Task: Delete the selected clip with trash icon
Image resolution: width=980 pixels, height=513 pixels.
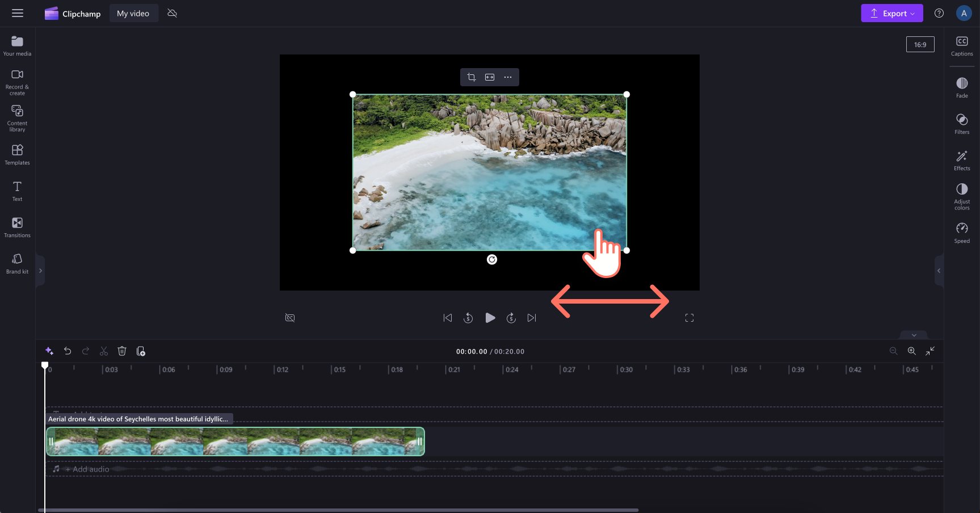Action: tap(122, 351)
